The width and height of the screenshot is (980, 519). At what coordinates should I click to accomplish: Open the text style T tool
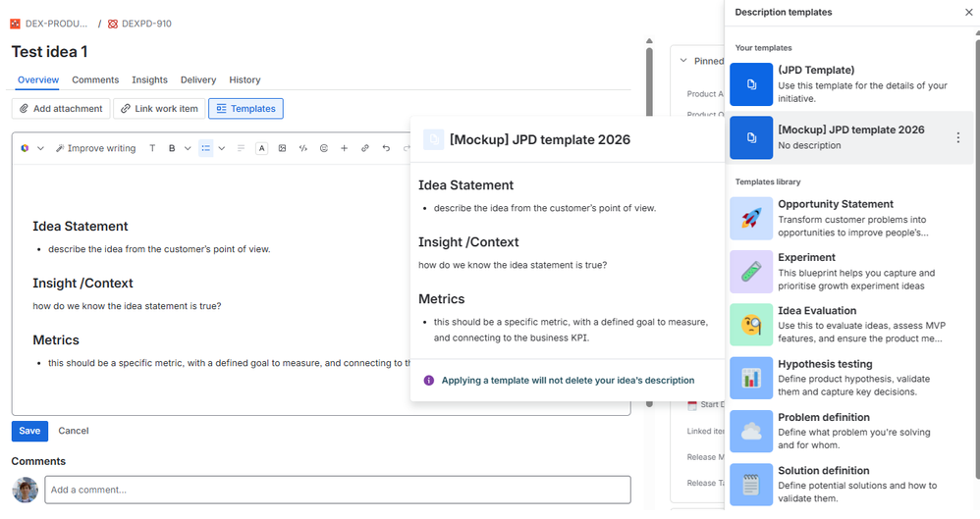coord(152,148)
